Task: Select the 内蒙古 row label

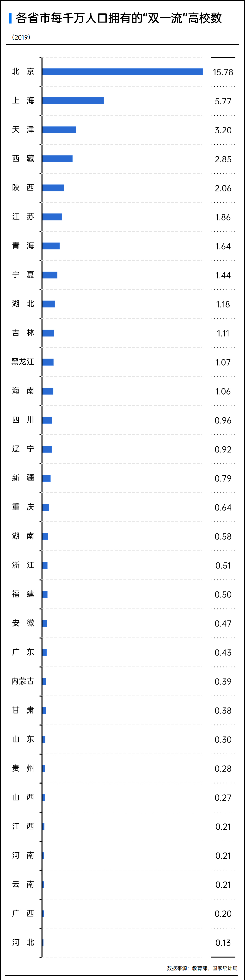Action: coord(23,681)
